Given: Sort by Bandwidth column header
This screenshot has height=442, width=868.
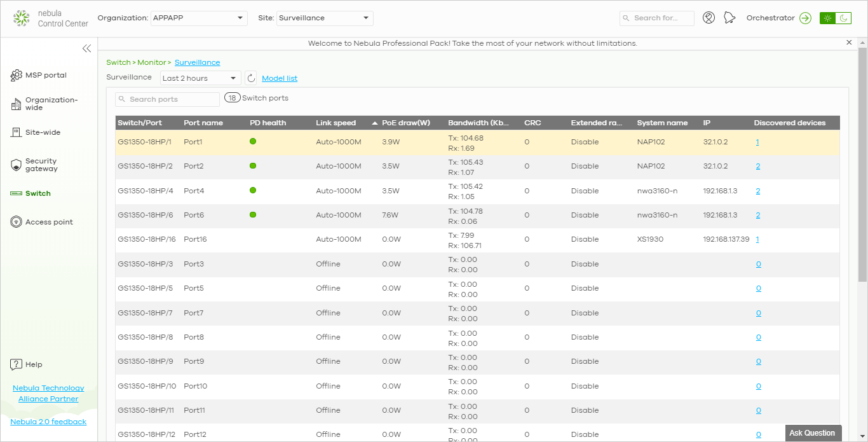Looking at the screenshot, I should (x=480, y=123).
